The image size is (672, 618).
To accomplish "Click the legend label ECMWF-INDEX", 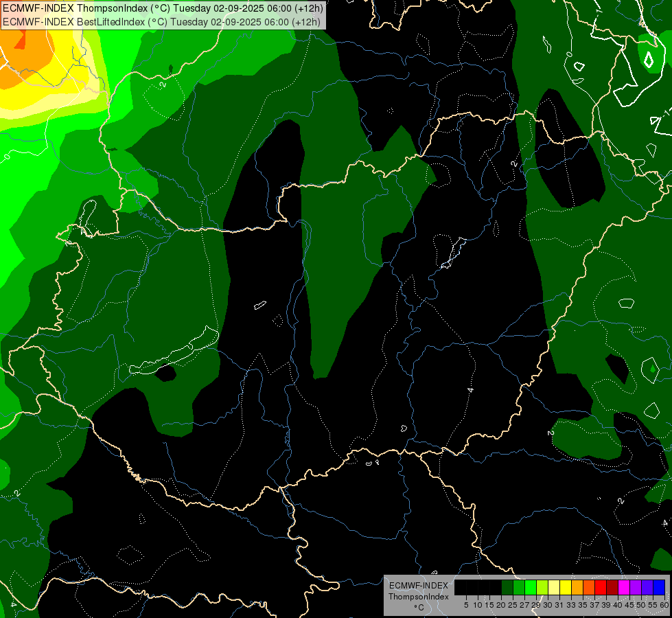I will [418, 586].
